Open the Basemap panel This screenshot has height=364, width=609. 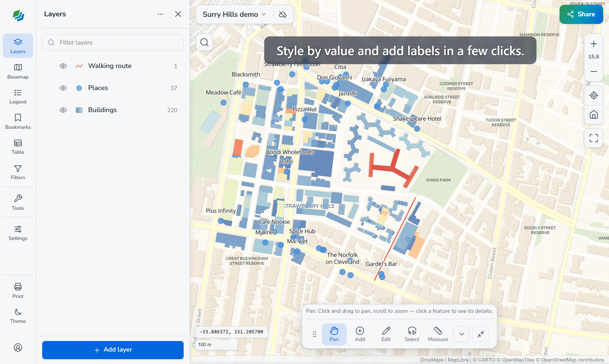pos(18,71)
